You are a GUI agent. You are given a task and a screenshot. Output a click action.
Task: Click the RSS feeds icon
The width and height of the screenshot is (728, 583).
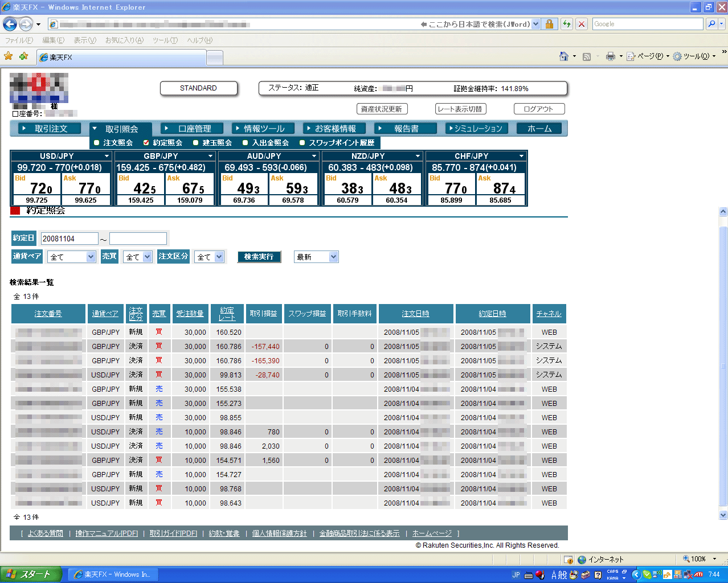pyautogui.click(x=587, y=56)
